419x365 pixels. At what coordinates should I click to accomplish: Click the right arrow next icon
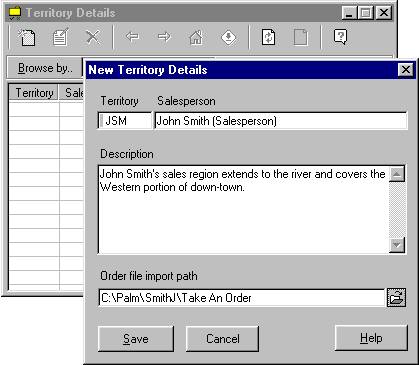(x=164, y=36)
